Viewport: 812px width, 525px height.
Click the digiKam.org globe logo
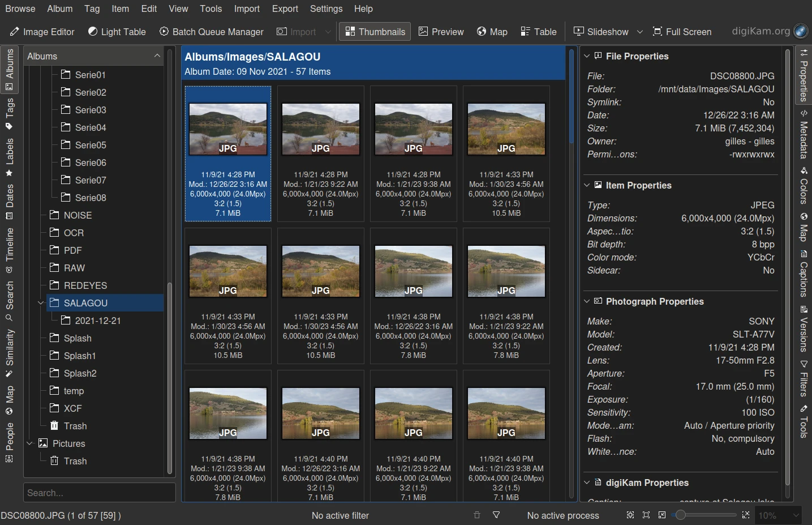[801, 31]
